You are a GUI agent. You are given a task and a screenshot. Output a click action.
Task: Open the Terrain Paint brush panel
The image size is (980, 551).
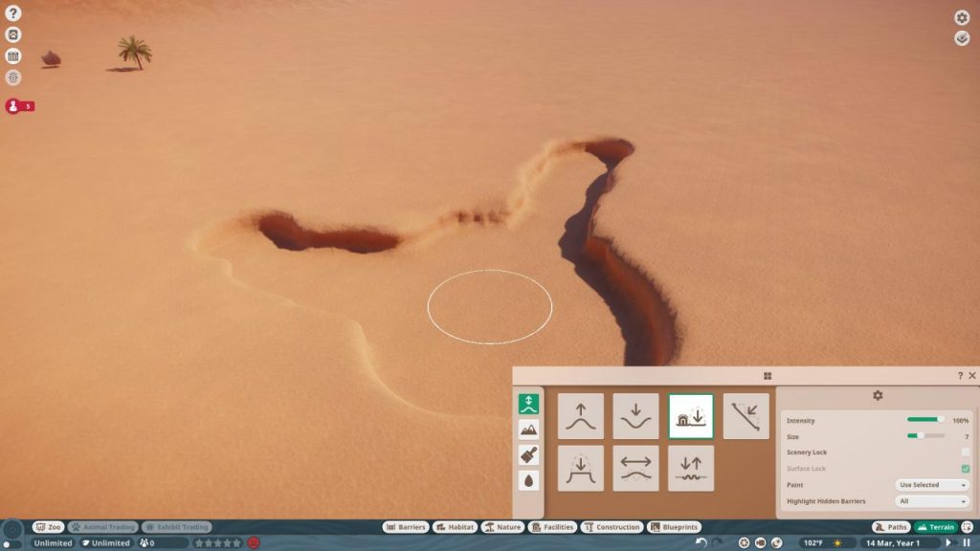(527, 455)
